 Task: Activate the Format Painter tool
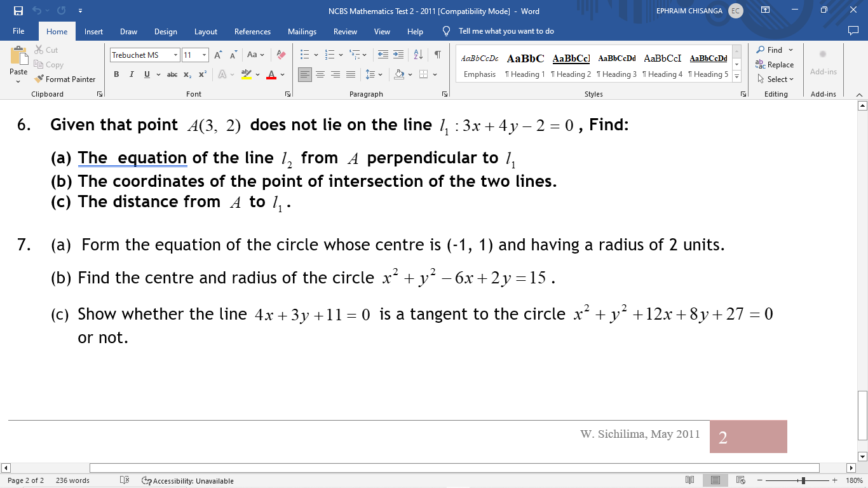[65, 79]
